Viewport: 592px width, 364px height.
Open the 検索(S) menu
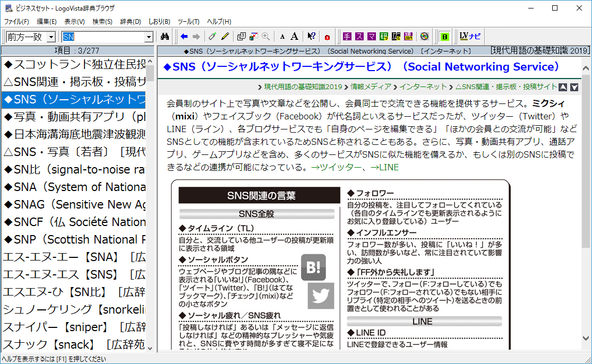(x=102, y=22)
